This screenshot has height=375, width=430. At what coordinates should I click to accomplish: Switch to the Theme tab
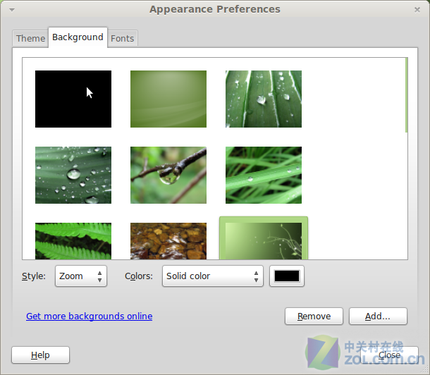30,38
